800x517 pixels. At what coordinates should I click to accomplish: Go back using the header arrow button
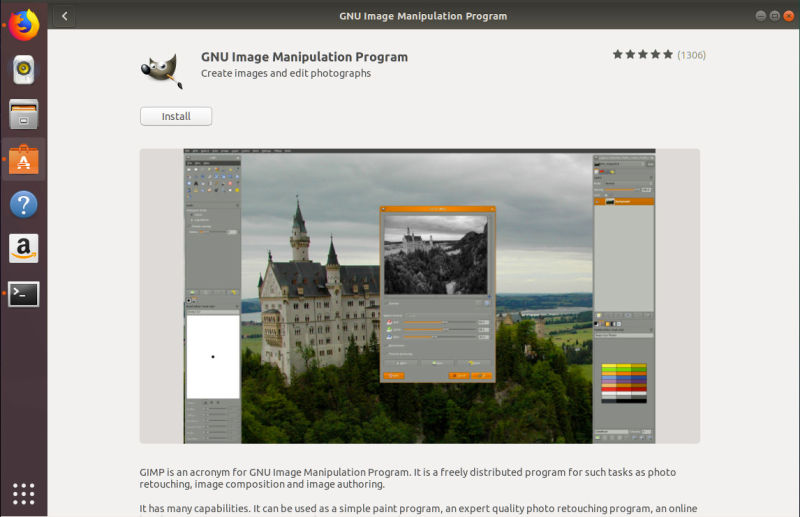click(x=65, y=16)
